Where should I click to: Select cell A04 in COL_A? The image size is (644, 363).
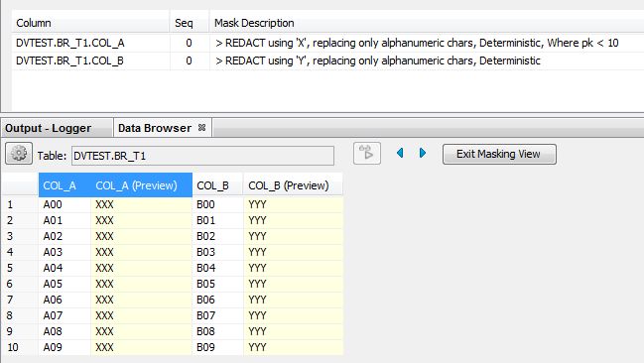(64, 268)
